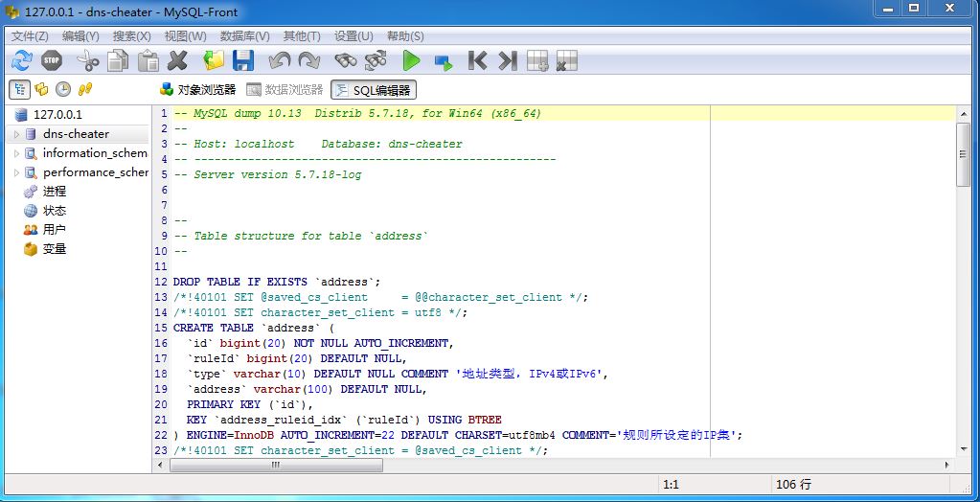Click the STOP sign icon
Image resolution: width=980 pixels, height=502 pixels.
[x=52, y=60]
